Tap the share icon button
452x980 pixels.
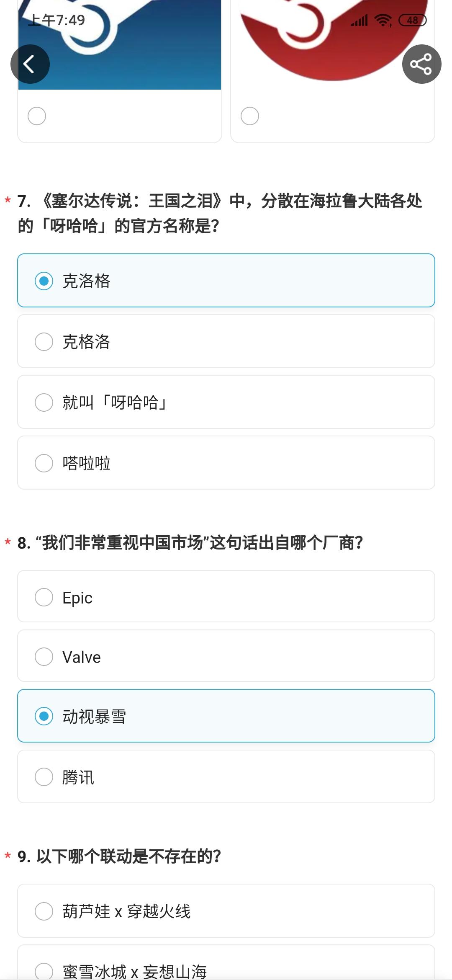(421, 64)
